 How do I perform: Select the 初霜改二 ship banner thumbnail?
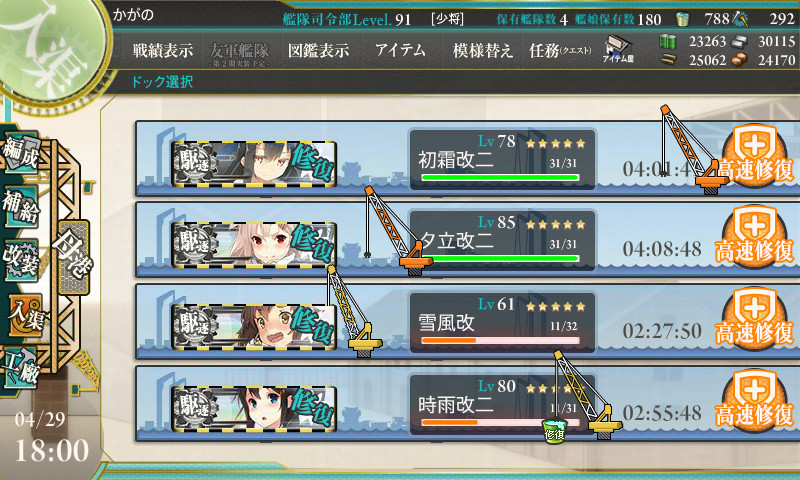(254, 163)
